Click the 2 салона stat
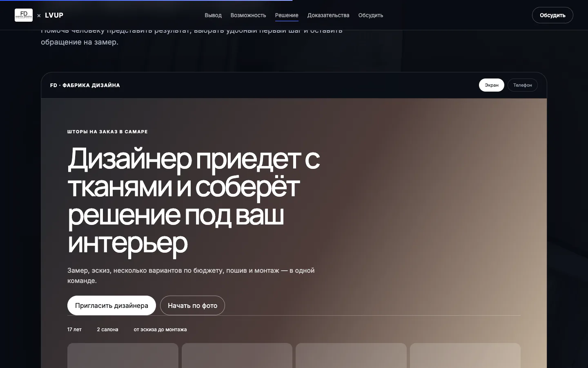 pos(107,330)
